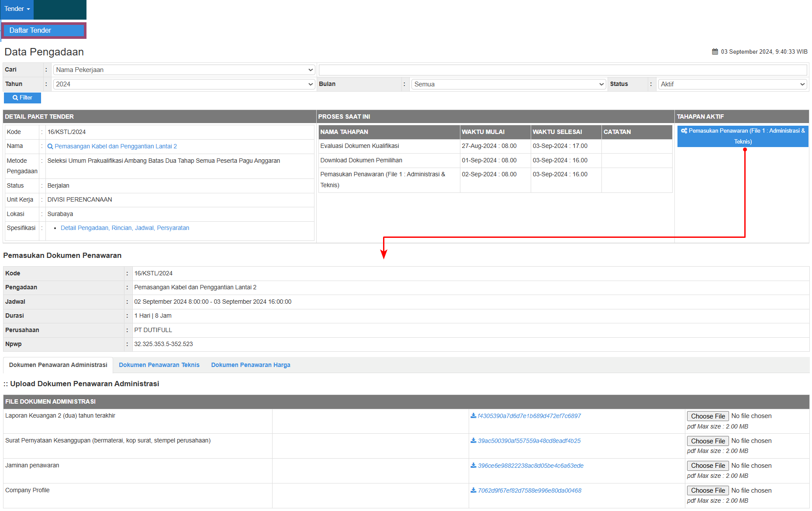
Task: Open the Tender menu
Action: point(17,9)
